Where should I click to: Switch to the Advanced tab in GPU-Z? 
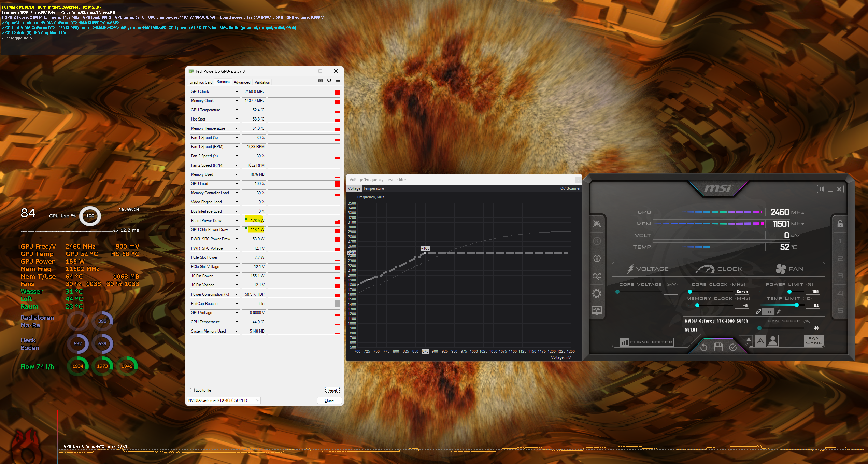[242, 82]
